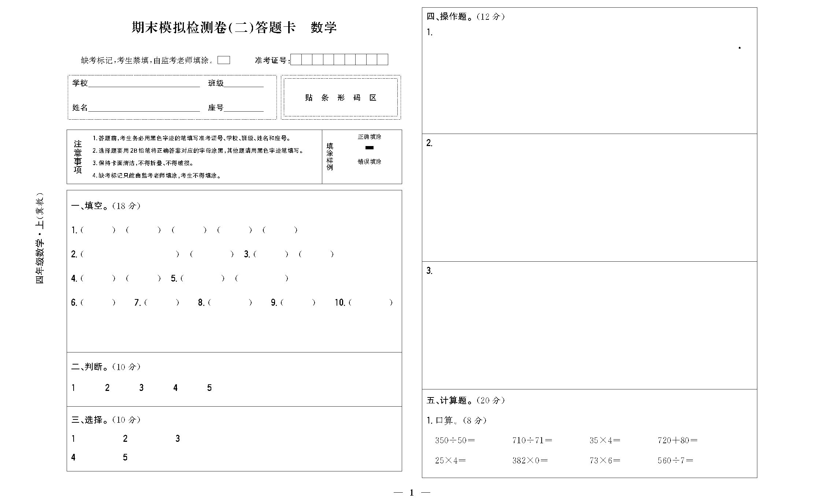Click the 贴条形码区 barcode area
Image resolution: width=824 pixels, height=504 pixels.
pyautogui.click(x=341, y=98)
